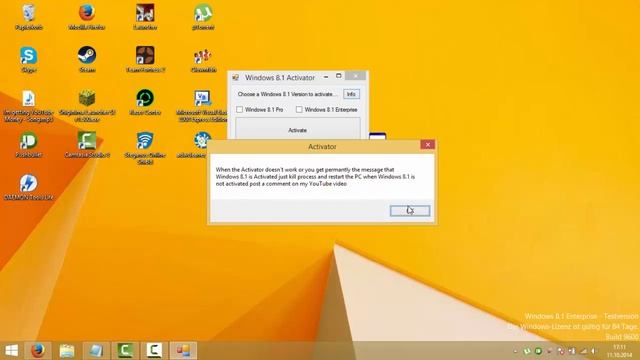Show hidden system tray icons
Image resolution: width=640 pixels, height=360 pixels.
tap(516, 351)
